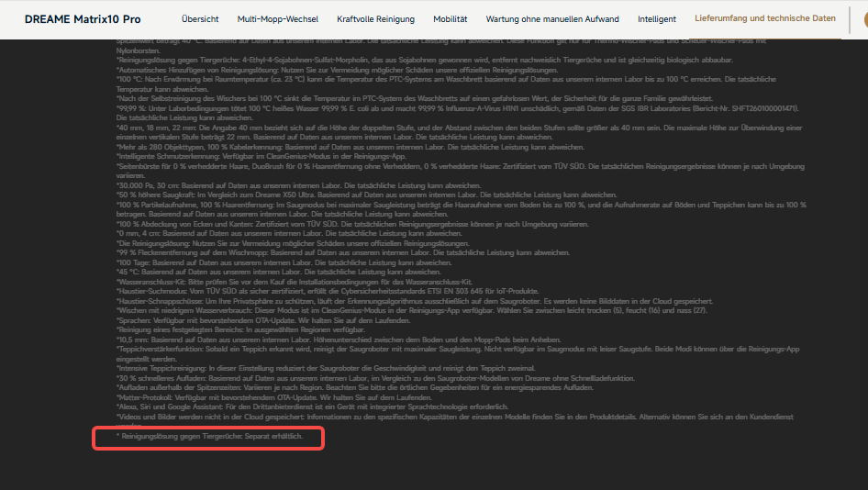Go to Multi-Mopp-Wechsel section
The image size is (868, 490).
point(278,19)
